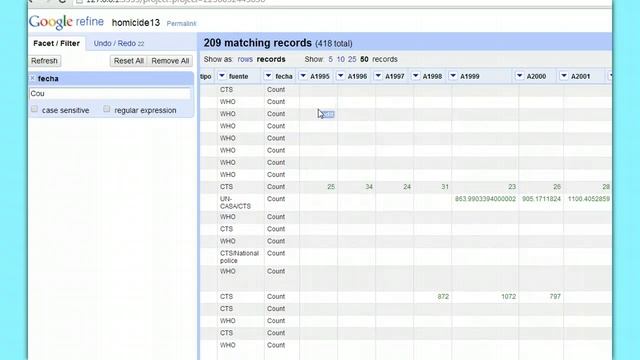Viewport: 640px width, 360px height.
Task: Click the CTS/National police fuente cell
Action: (x=239, y=257)
